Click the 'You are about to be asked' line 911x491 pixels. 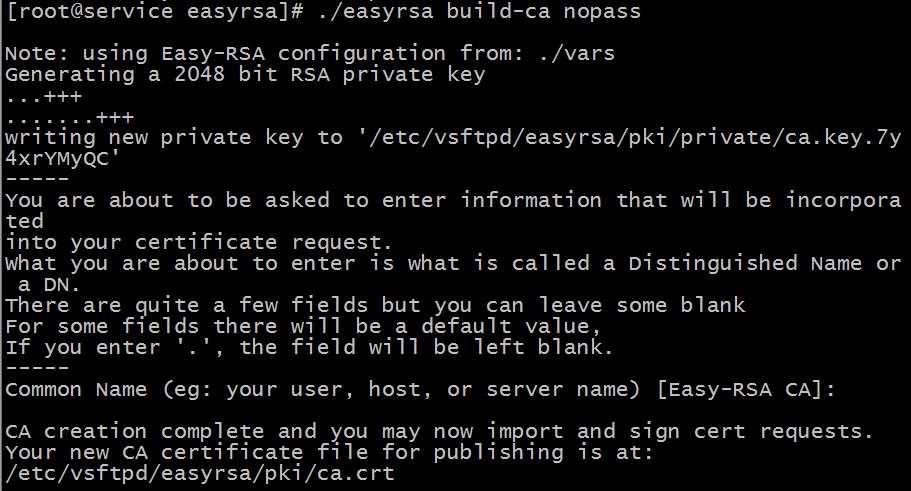(x=450, y=200)
